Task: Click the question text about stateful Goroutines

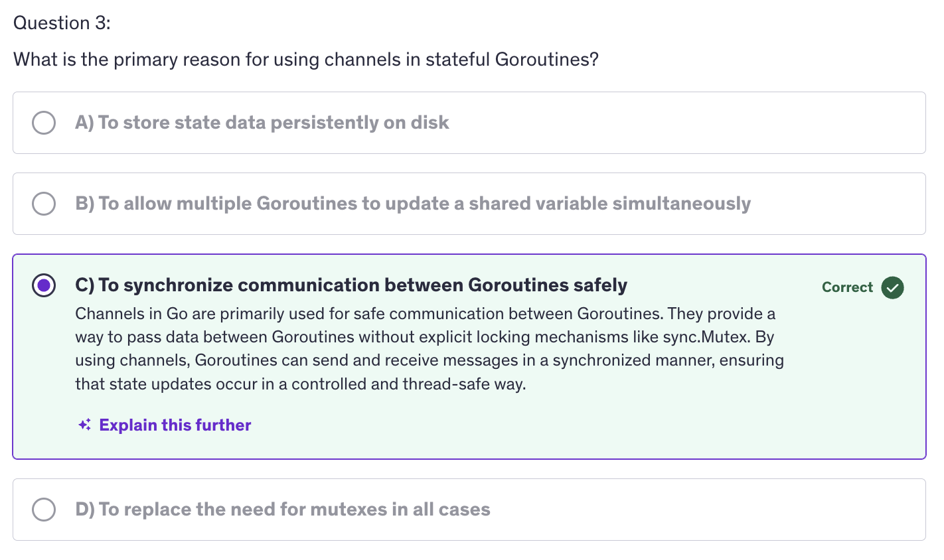Action: point(305,60)
